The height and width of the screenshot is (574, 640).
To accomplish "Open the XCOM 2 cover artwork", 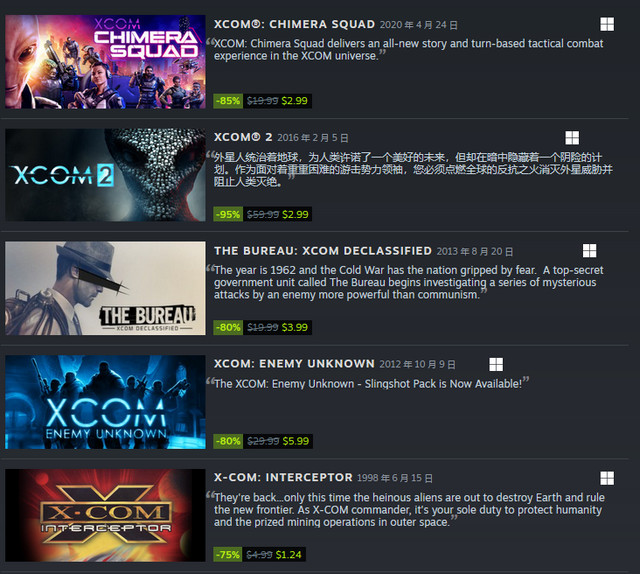I will 105,175.
